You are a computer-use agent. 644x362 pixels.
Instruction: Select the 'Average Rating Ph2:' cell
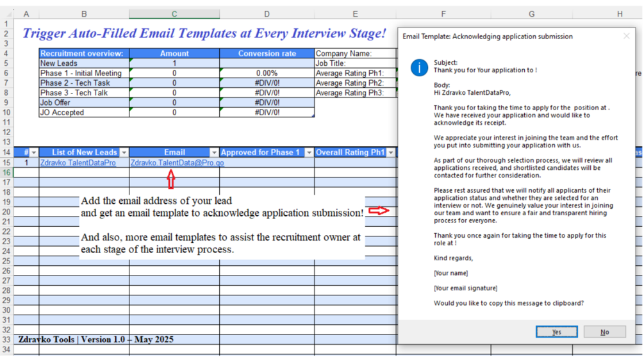355,83
